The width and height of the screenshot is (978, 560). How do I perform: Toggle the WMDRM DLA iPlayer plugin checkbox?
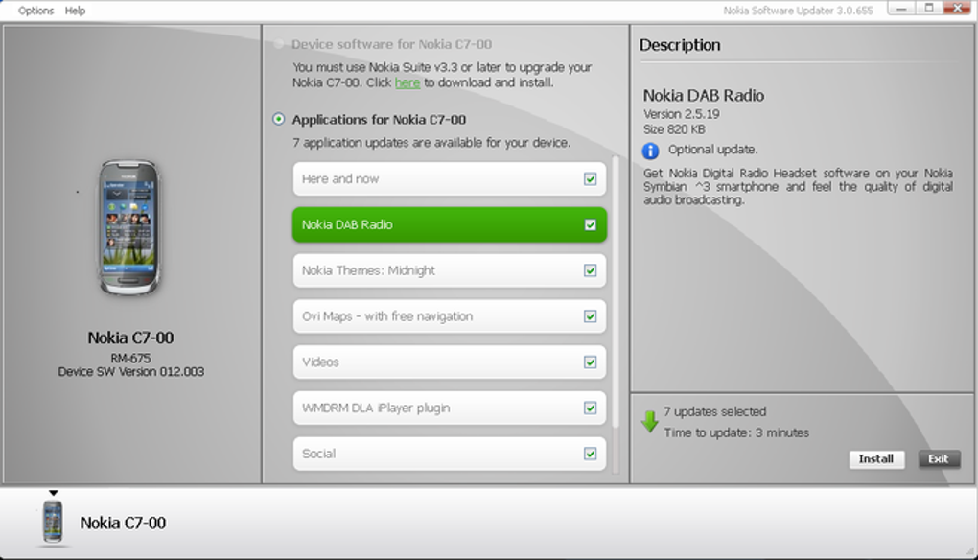point(590,408)
